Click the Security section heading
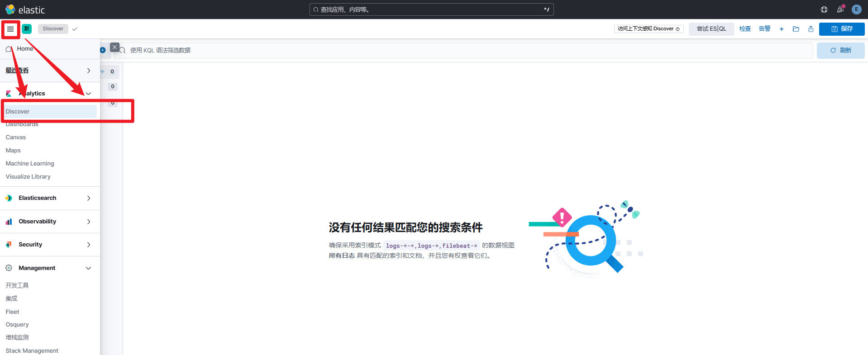868x355 pixels. tap(30, 245)
